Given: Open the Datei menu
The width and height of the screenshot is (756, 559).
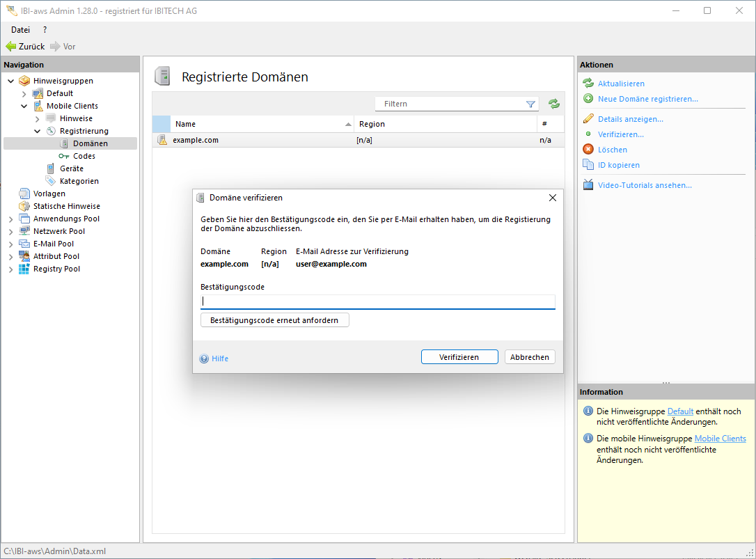Looking at the screenshot, I should pos(21,30).
